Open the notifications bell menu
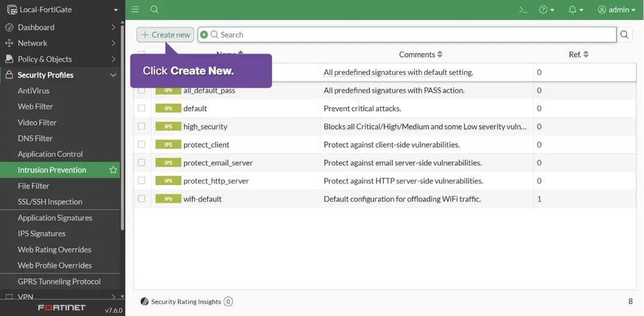Image resolution: width=644 pixels, height=316 pixels. [576, 10]
